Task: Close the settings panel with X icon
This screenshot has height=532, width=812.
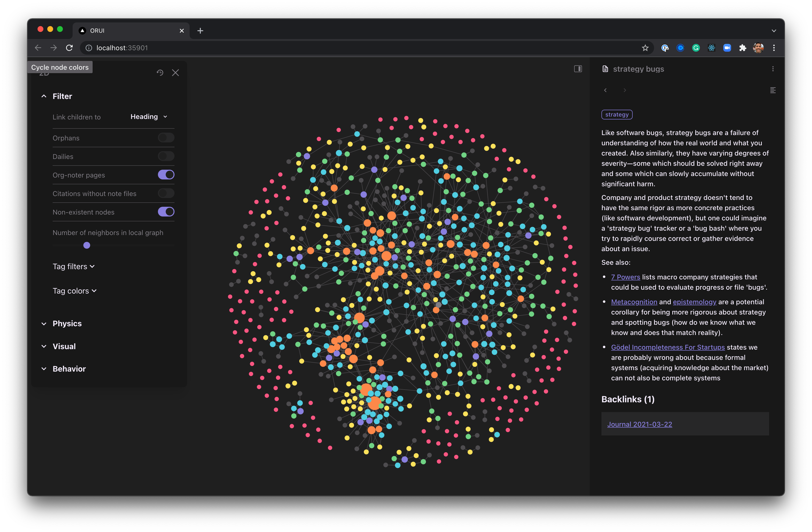Action: [175, 73]
